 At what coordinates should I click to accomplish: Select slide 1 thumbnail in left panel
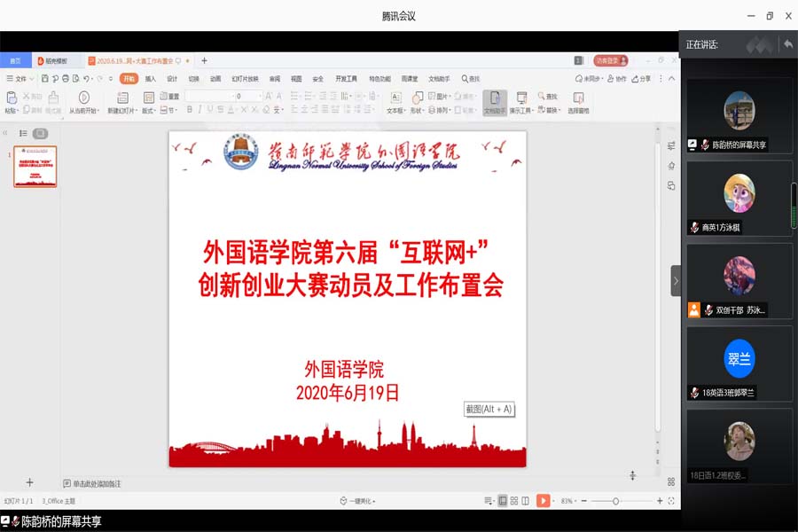tap(35, 167)
